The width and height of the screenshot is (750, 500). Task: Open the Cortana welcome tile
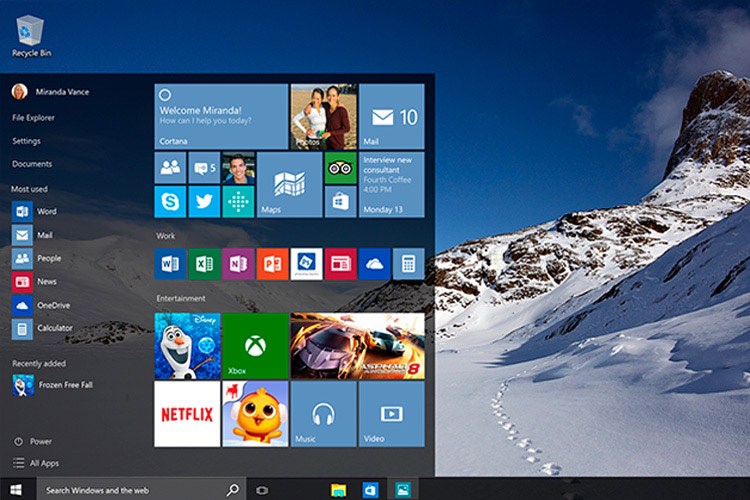tap(221, 116)
